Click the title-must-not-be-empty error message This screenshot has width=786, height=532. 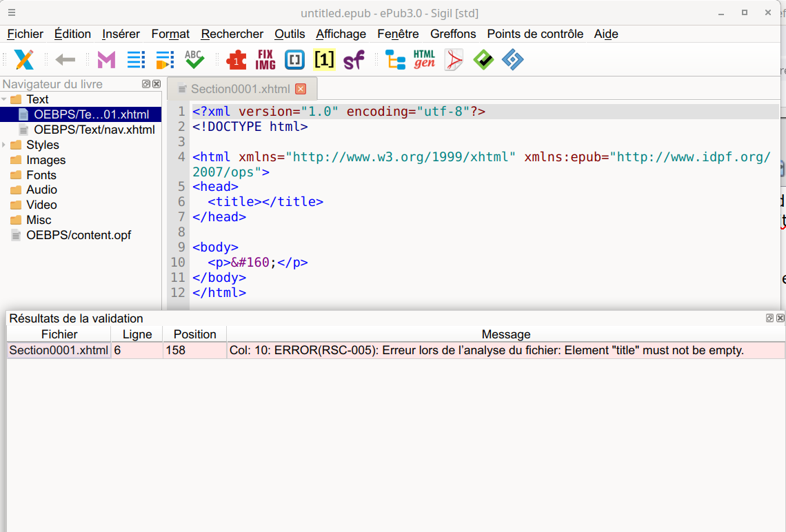pos(486,350)
